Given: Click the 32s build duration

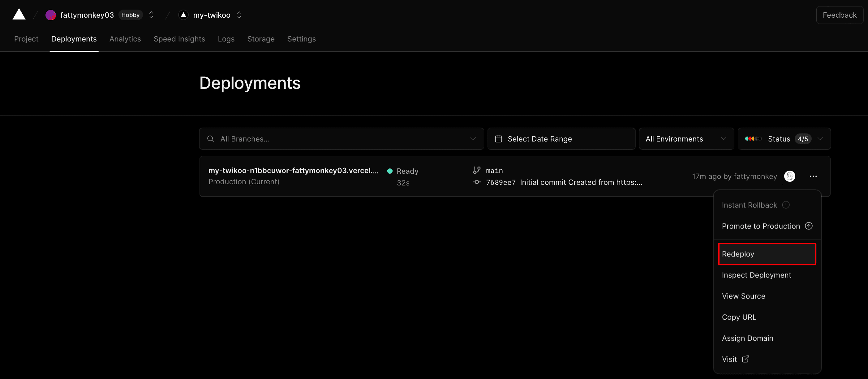Looking at the screenshot, I should coord(403,183).
